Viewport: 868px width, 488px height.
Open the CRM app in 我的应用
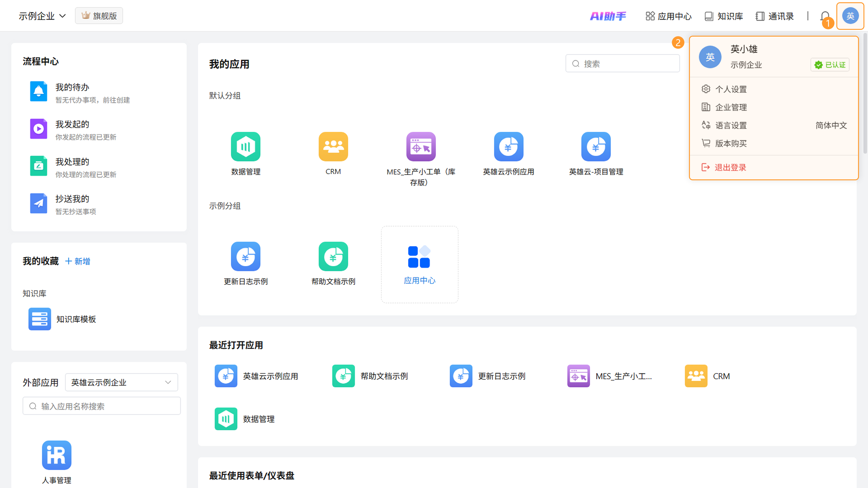pyautogui.click(x=333, y=147)
